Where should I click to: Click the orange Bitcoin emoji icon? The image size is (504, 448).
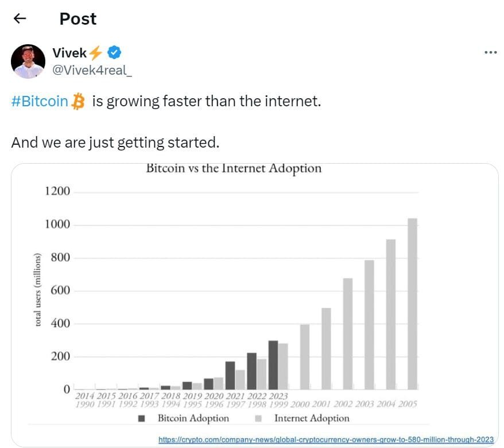point(77,102)
